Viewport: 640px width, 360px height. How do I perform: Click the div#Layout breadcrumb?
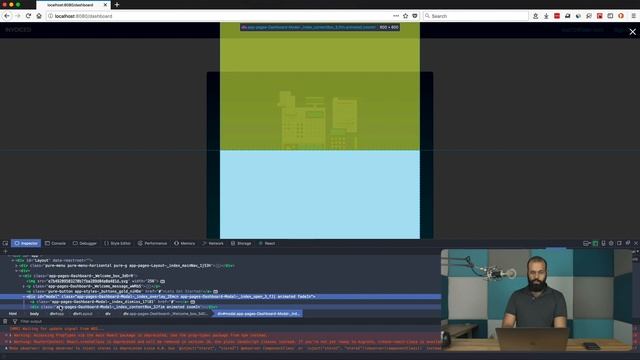(x=82, y=314)
